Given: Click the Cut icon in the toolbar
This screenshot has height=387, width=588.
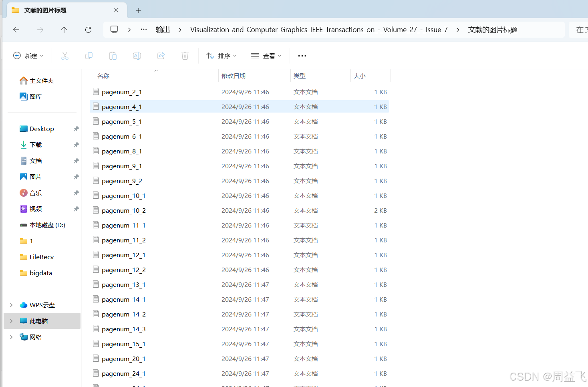Looking at the screenshot, I should coord(65,56).
